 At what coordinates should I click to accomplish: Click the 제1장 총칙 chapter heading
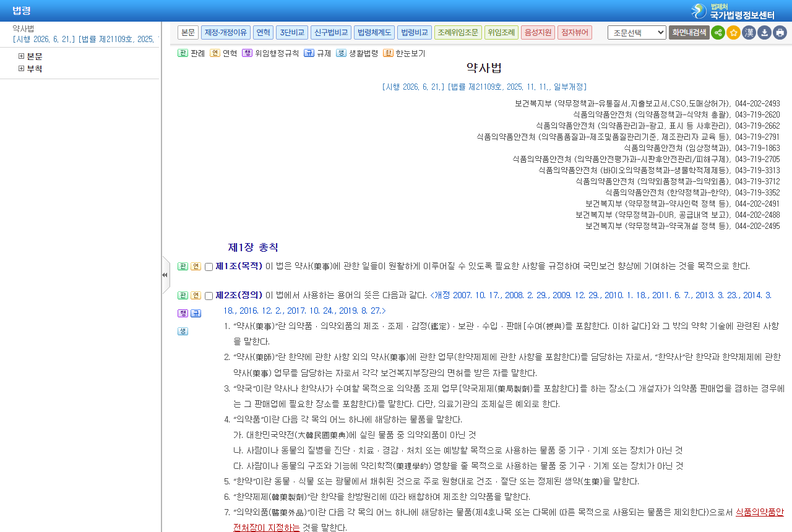tap(253, 247)
